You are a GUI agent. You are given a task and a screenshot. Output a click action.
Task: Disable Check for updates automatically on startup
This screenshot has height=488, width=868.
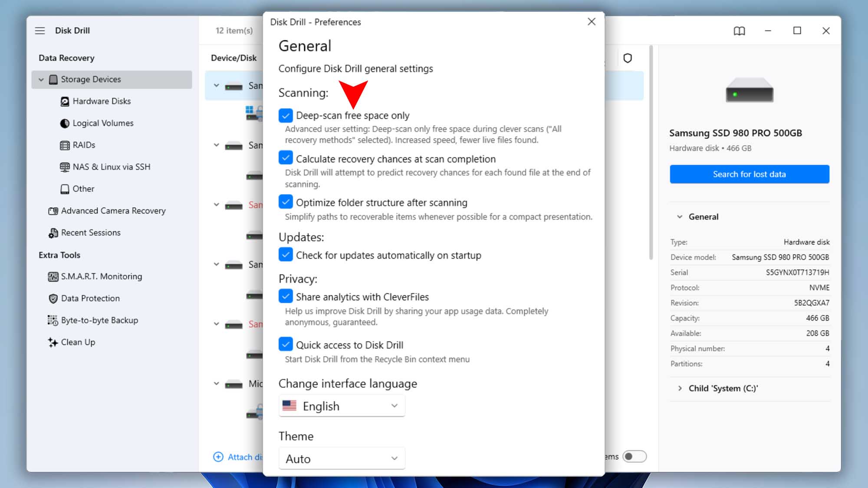click(286, 255)
